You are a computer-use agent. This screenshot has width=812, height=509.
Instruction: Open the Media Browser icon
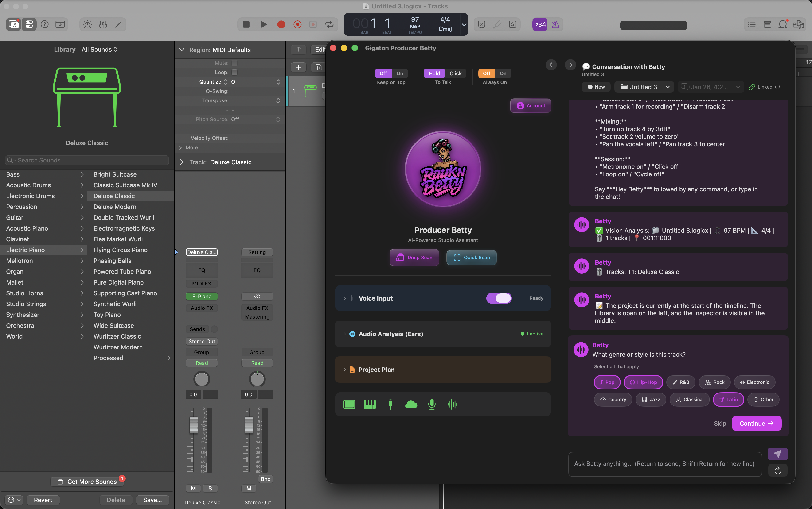[798, 24]
